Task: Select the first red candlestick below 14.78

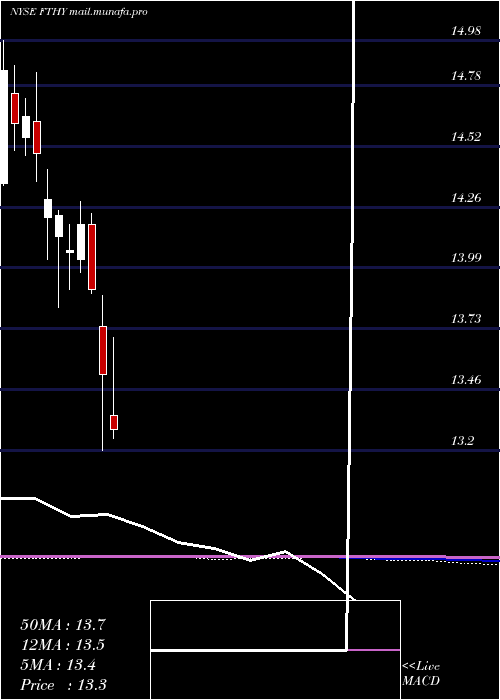Action: 15,108
